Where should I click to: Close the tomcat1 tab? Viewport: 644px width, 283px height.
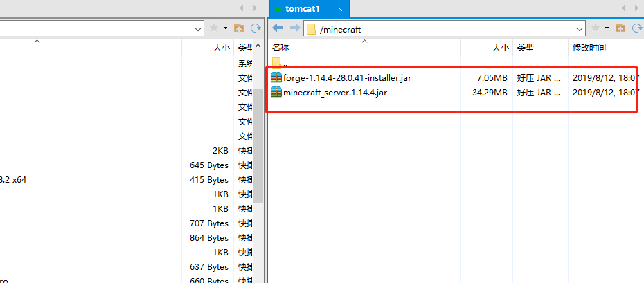point(340,9)
